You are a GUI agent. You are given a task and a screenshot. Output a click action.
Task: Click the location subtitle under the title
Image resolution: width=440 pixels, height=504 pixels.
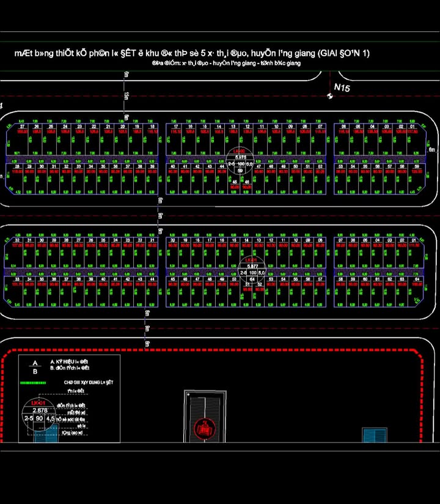click(x=226, y=63)
